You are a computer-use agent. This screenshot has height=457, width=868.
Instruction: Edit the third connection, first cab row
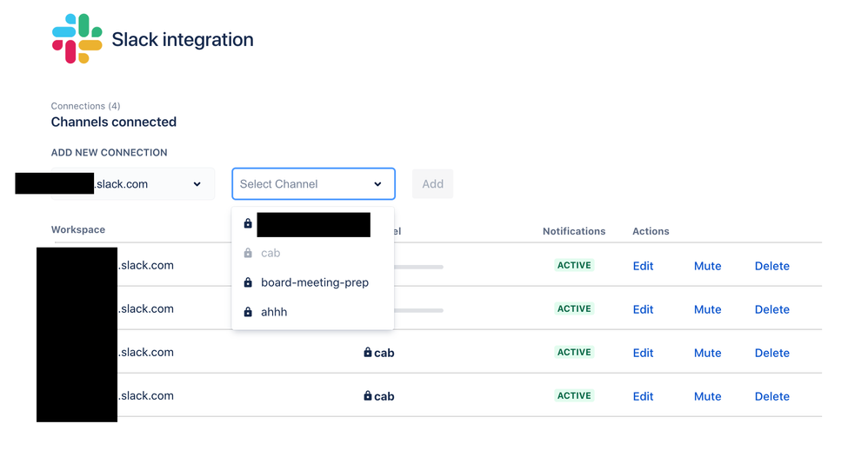pos(643,353)
